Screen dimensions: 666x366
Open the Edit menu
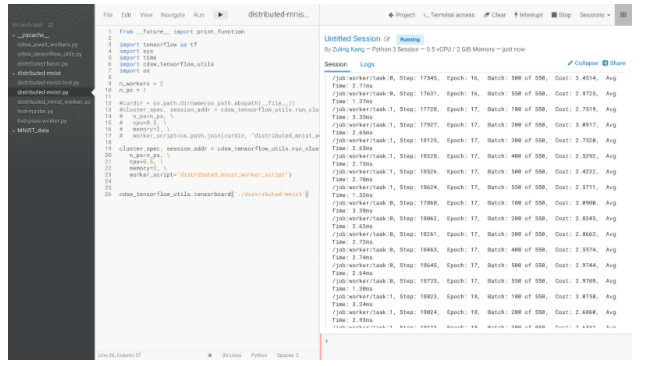pos(126,15)
